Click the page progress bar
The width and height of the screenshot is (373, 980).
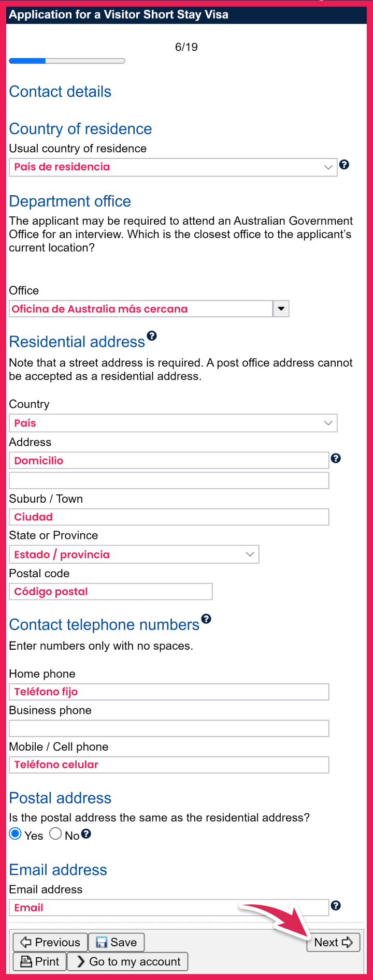tap(67, 61)
